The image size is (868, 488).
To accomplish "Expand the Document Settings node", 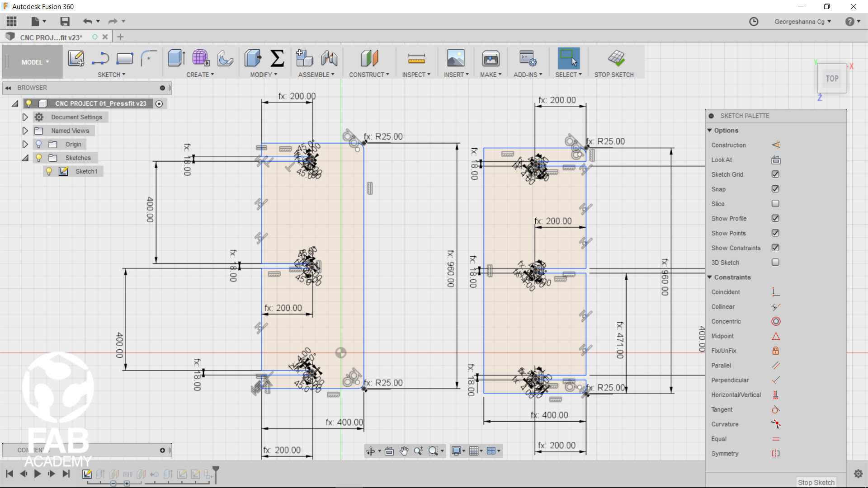I will (25, 117).
